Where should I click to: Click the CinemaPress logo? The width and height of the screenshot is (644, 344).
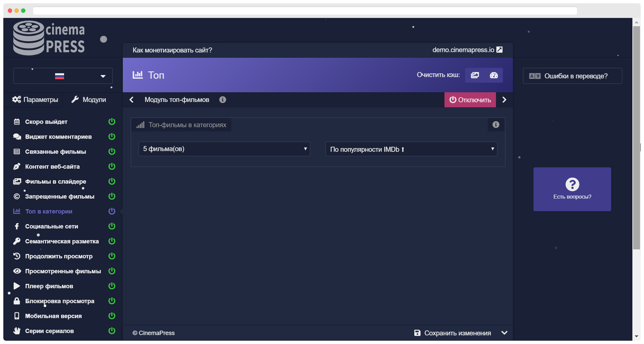(x=49, y=38)
